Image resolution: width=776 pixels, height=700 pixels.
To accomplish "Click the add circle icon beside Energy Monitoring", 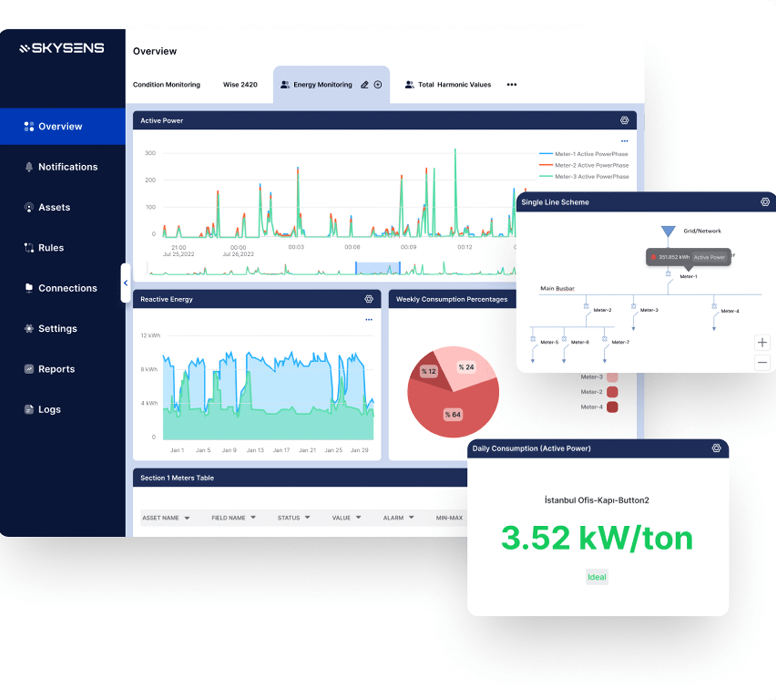I will tap(378, 85).
